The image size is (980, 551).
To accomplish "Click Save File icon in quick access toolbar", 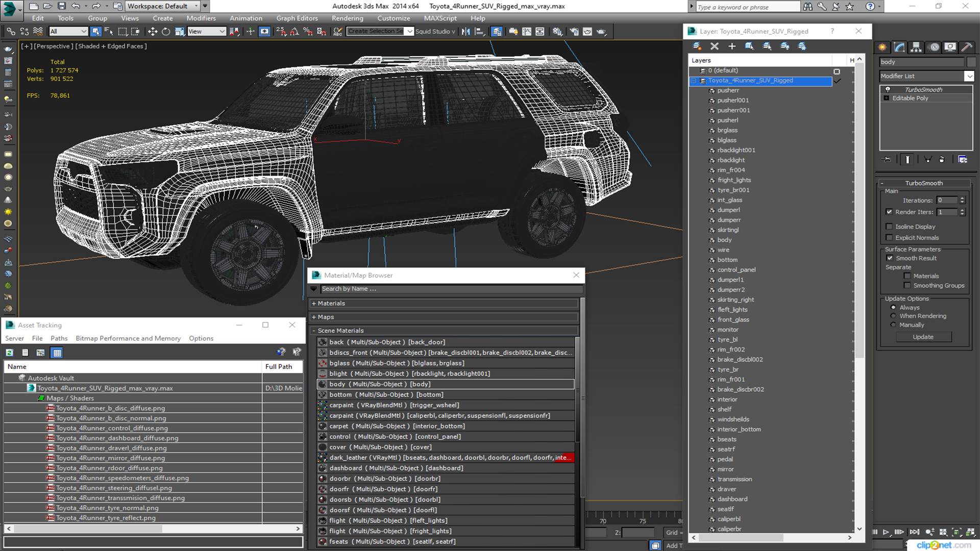I will (x=62, y=6).
